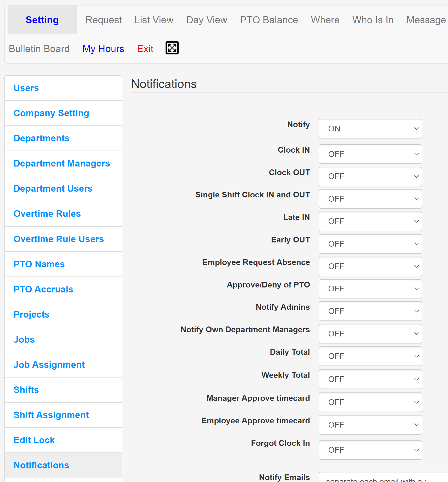This screenshot has width=448, height=482.
Task: Click the fullscreen expand icon
Action: 172,48
